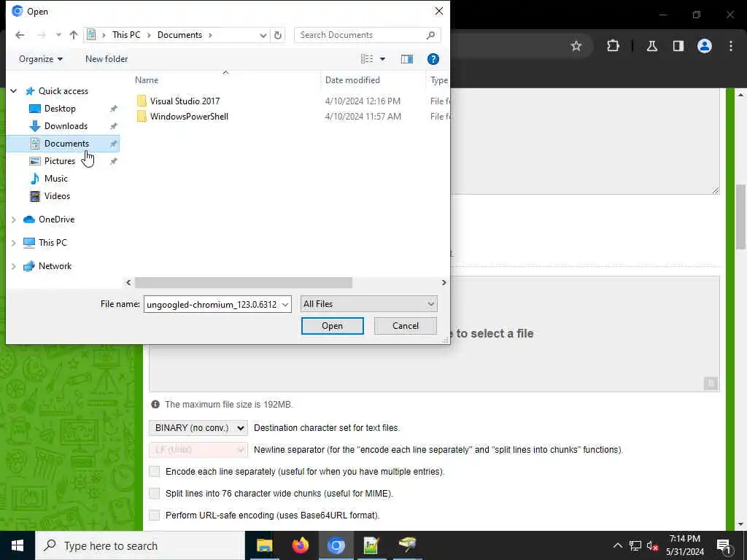
Task: Click the page vertical scrollbar
Action: pos(741,217)
